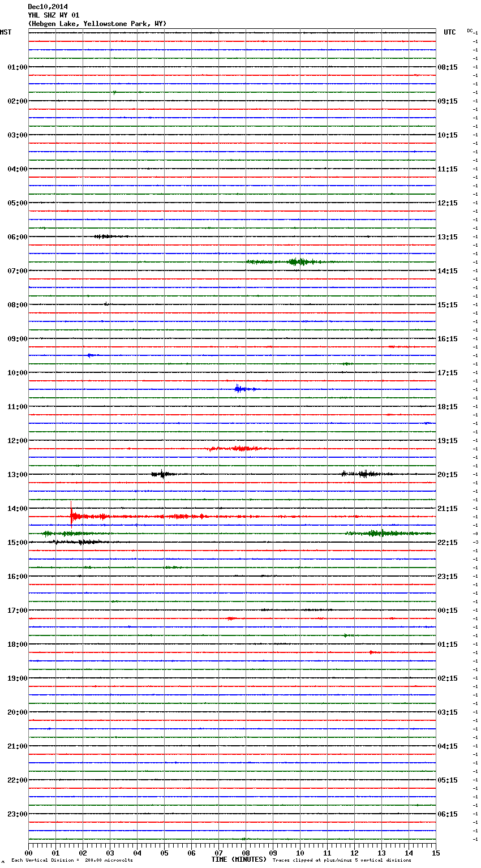Select the 02:00 MST time label
Viewport: 481px width, 868px height.
tap(18, 101)
